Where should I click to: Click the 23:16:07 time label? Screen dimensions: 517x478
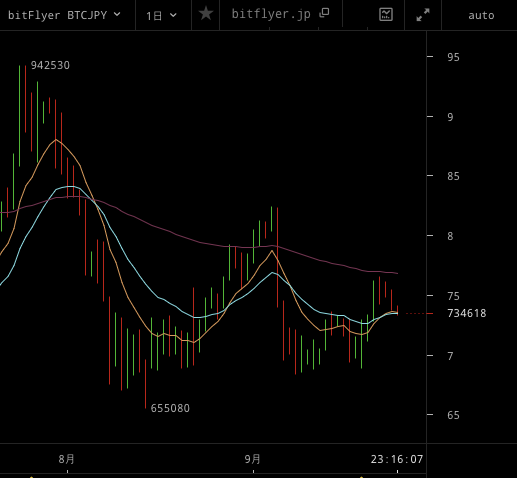397,459
